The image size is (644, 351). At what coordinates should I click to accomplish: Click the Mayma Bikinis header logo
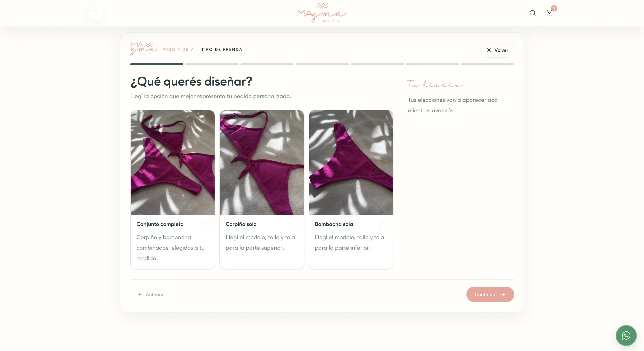pos(322,13)
